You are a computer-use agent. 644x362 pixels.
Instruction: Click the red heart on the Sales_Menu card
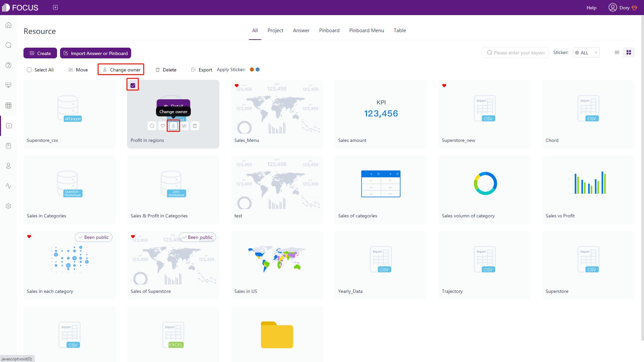tap(236, 86)
